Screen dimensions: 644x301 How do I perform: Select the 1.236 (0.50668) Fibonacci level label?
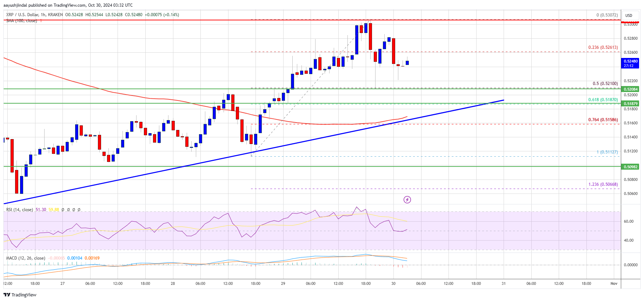pyautogui.click(x=603, y=184)
